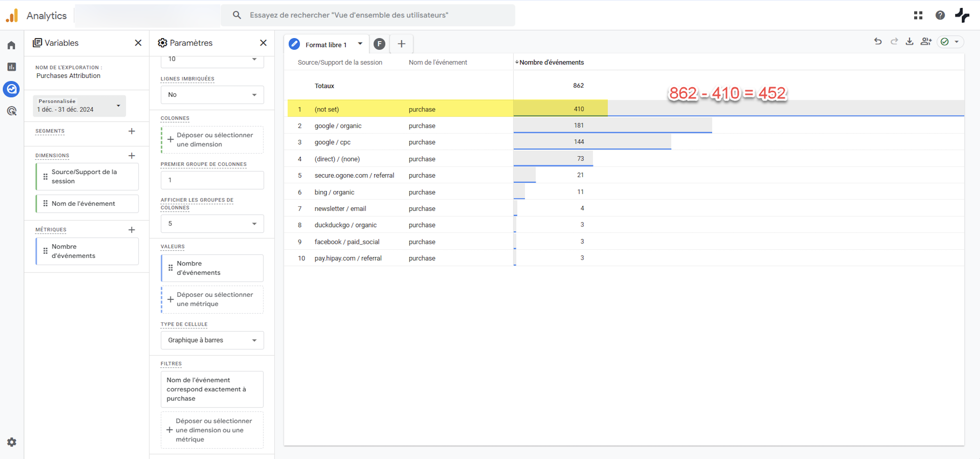Click the purchase event name filter
The height and width of the screenshot is (459, 980).
pyautogui.click(x=212, y=389)
